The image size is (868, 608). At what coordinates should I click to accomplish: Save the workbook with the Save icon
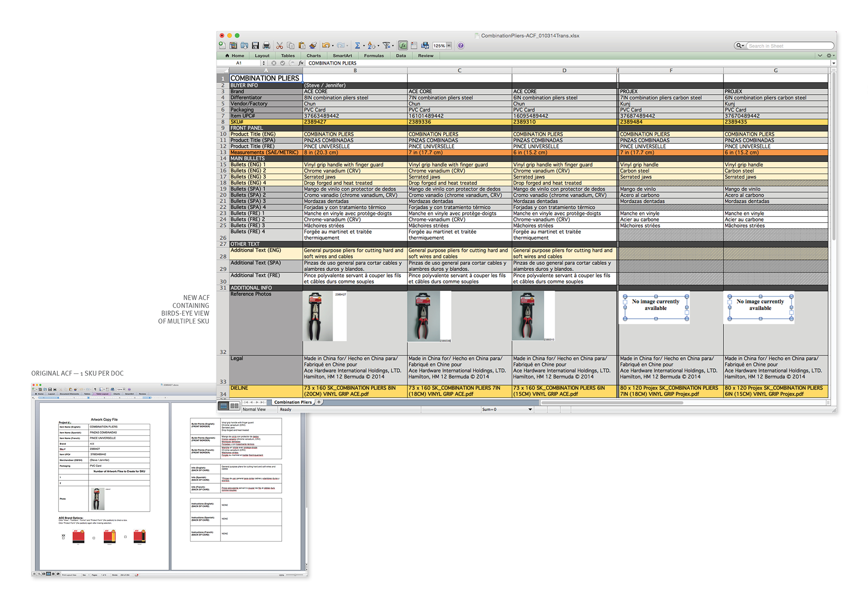click(255, 45)
